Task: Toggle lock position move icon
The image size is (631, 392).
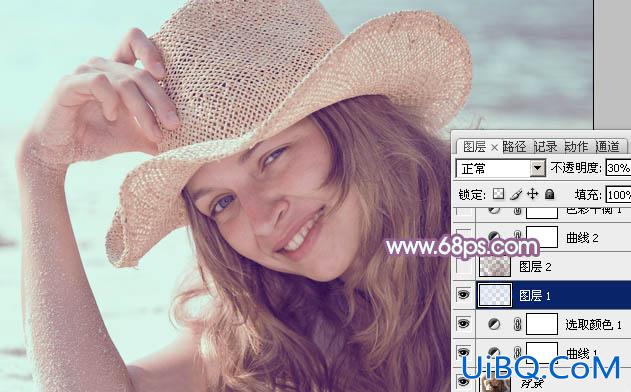Action: click(x=532, y=194)
